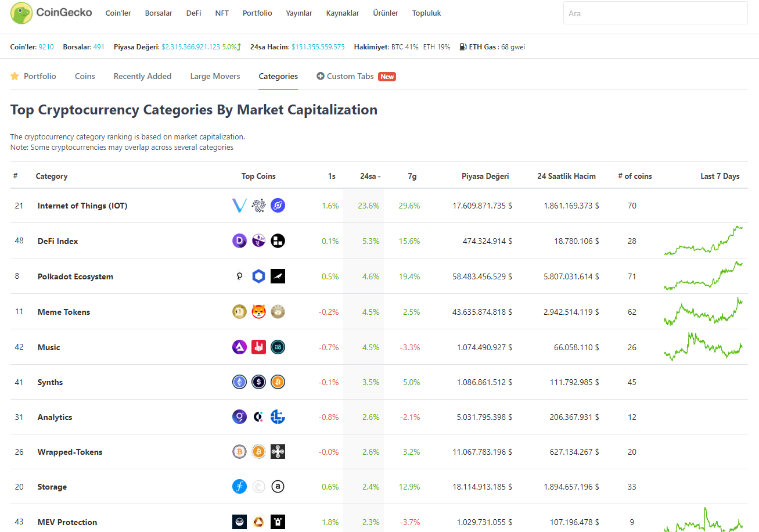Viewport: 759px width, 532px height.
Task: Click the Dogecoin icon in Meme Tokens row
Action: (x=239, y=312)
